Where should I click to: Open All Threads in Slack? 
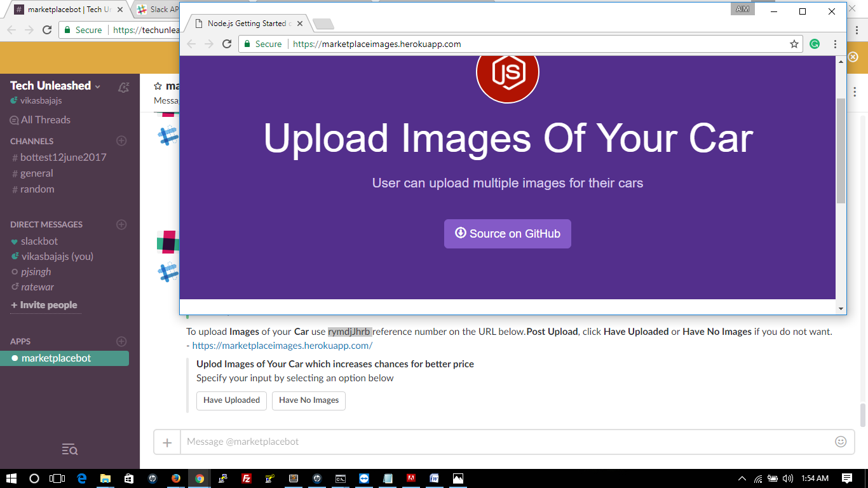tap(40, 119)
